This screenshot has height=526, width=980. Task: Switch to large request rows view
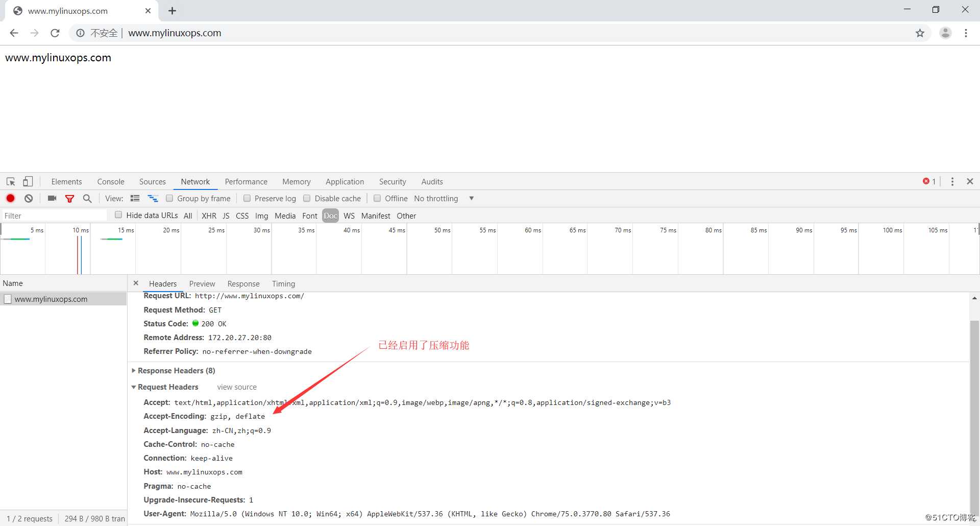pos(135,199)
